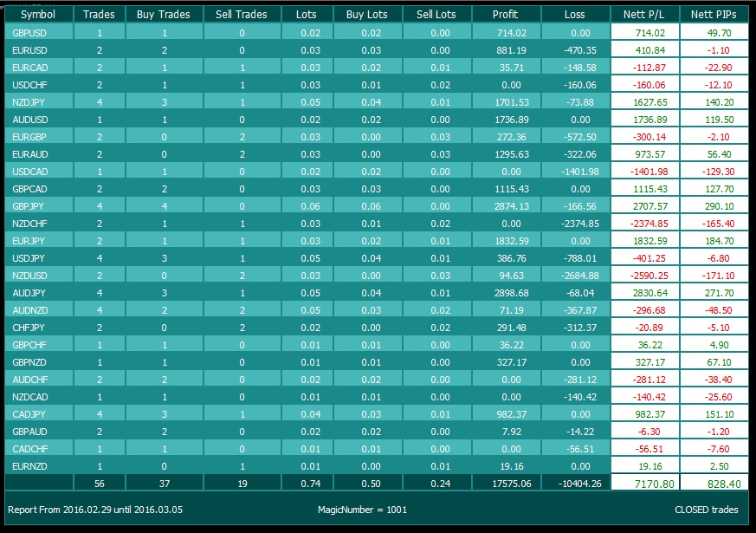Select the USDJPY symbol cell
Image resolution: width=756 pixels, height=533 pixels.
[x=39, y=258]
